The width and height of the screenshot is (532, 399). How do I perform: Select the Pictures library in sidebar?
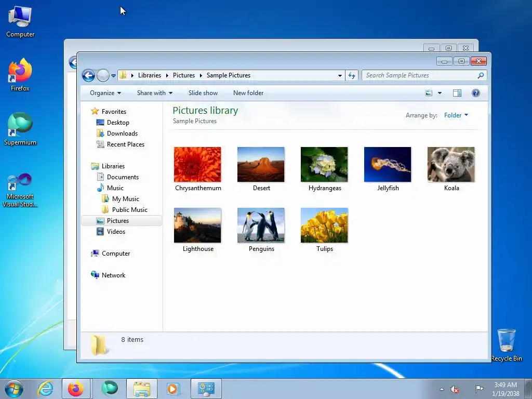pyautogui.click(x=122, y=220)
